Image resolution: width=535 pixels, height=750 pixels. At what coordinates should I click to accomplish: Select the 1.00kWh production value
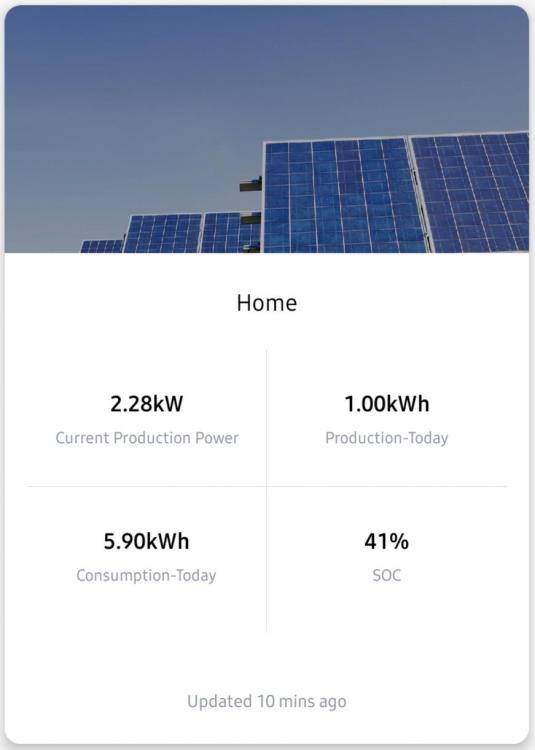(387, 404)
